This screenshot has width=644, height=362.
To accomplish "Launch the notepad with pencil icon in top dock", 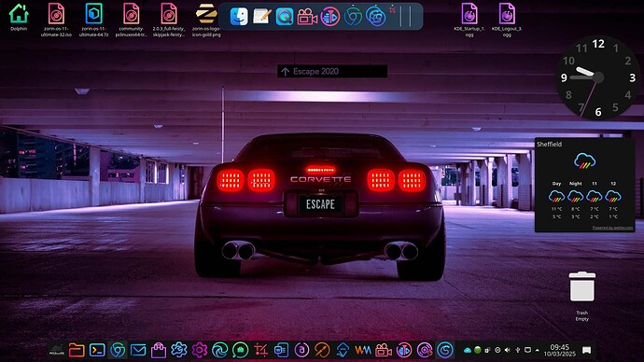I will (x=261, y=17).
